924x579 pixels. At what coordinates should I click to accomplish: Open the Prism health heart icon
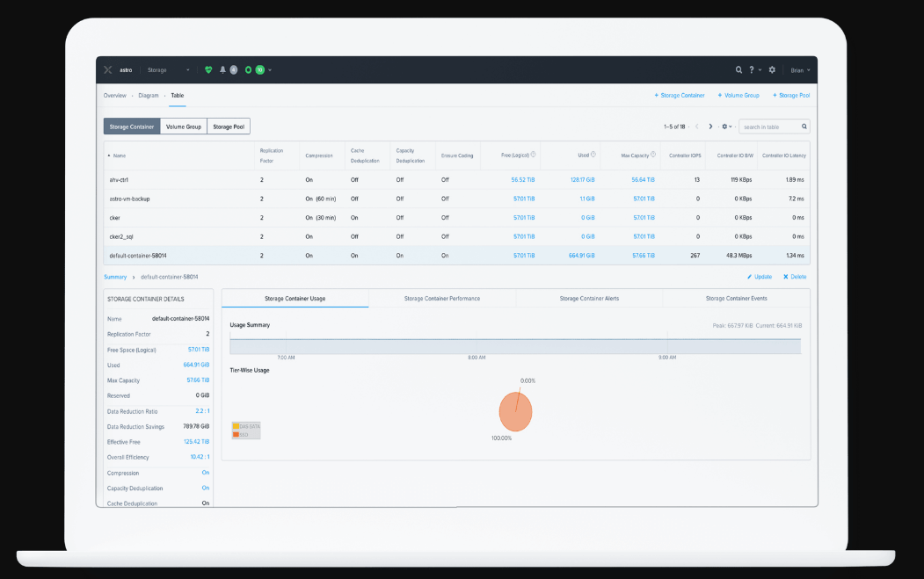coord(209,69)
